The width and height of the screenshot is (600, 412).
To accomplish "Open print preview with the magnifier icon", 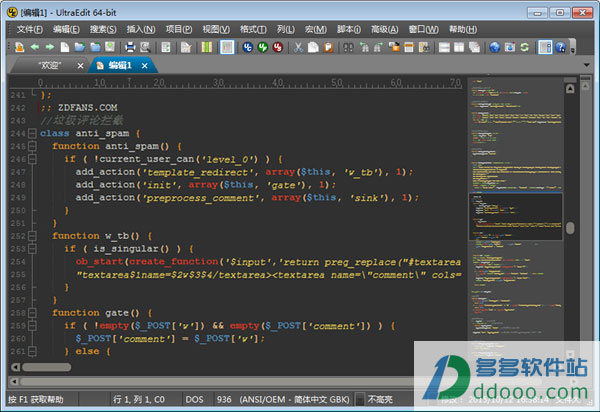I will coord(145,47).
